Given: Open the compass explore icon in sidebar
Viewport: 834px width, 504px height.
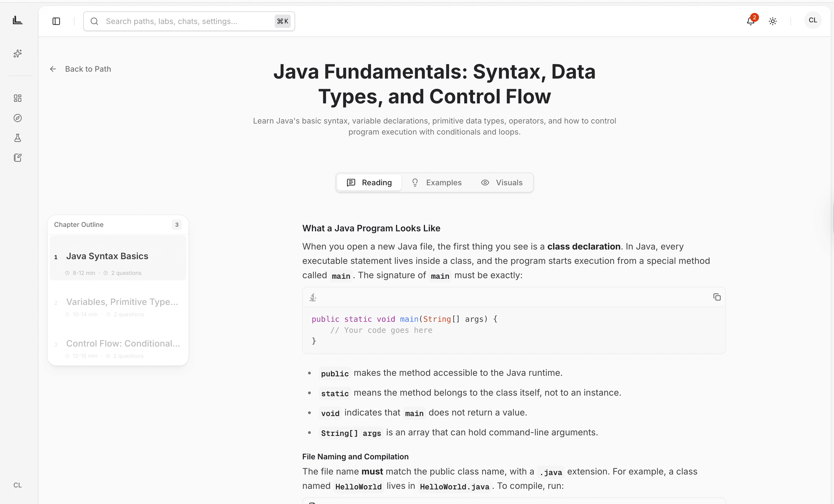Looking at the screenshot, I should pyautogui.click(x=18, y=118).
